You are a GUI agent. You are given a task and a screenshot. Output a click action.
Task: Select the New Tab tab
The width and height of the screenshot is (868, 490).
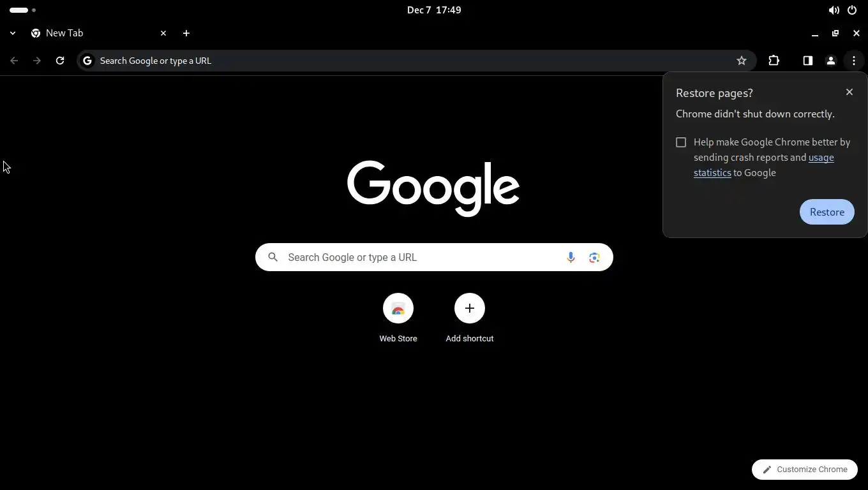[x=99, y=33]
